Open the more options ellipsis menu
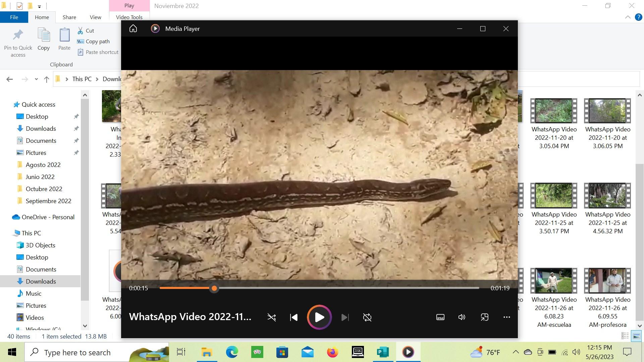644x362 pixels. pyautogui.click(x=507, y=317)
